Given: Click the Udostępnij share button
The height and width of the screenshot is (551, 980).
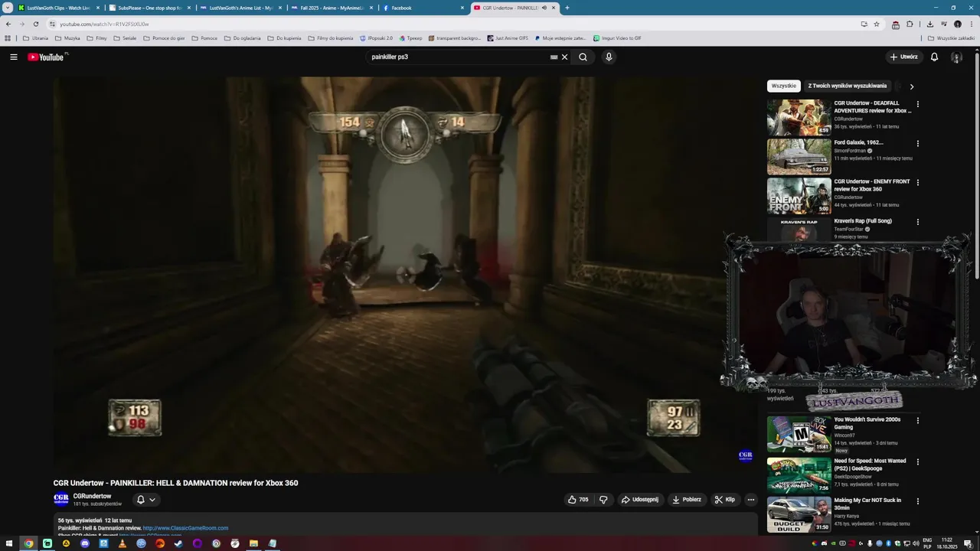Looking at the screenshot, I should pyautogui.click(x=640, y=500).
